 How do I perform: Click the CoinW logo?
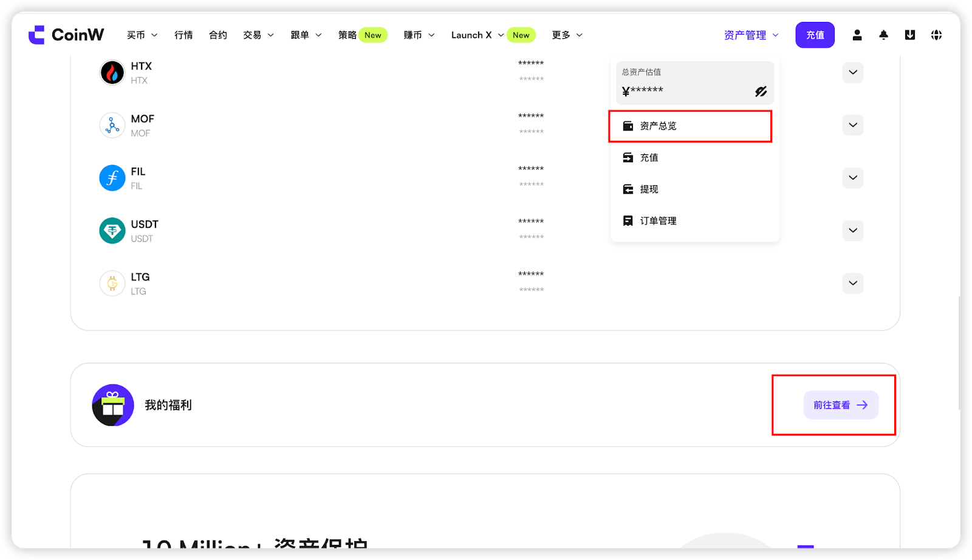[66, 35]
